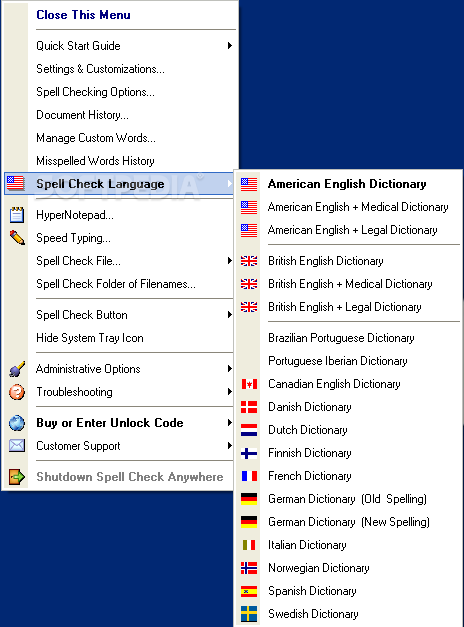
Task: Choose Dutch Dictionary
Action: coord(308,430)
